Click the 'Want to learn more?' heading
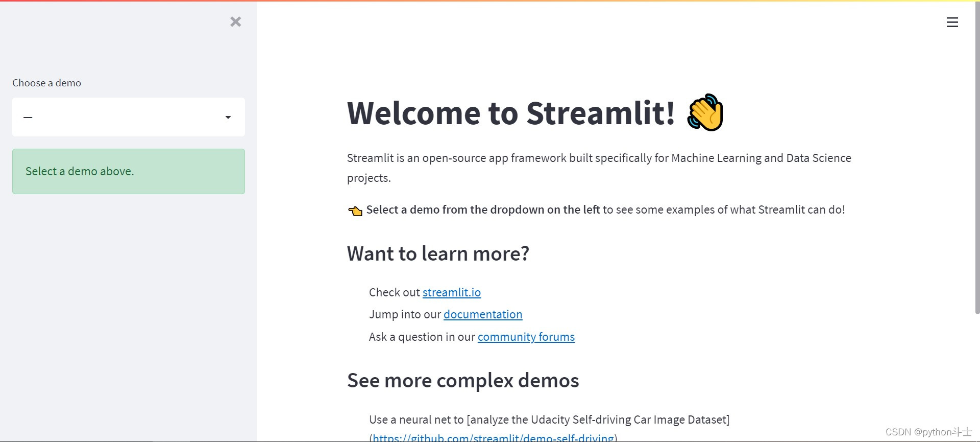Image resolution: width=980 pixels, height=442 pixels. tap(438, 253)
